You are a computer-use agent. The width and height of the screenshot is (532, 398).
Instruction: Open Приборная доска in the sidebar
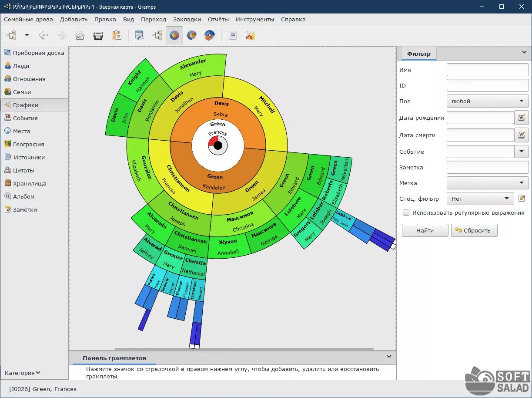click(x=34, y=53)
